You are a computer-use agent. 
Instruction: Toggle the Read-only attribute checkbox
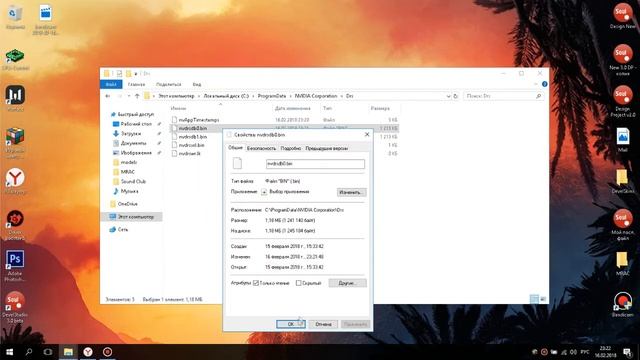[x=256, y=283]
